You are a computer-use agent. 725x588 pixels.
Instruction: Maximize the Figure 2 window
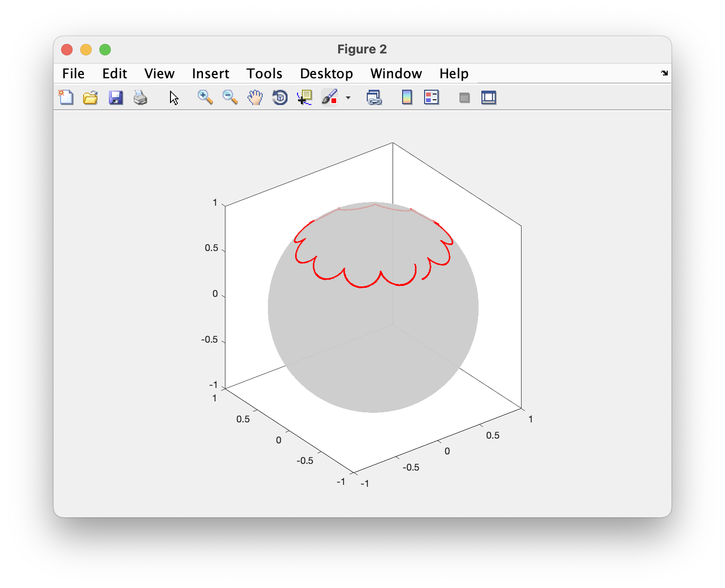pyautogui.click(x=105, y=50)
